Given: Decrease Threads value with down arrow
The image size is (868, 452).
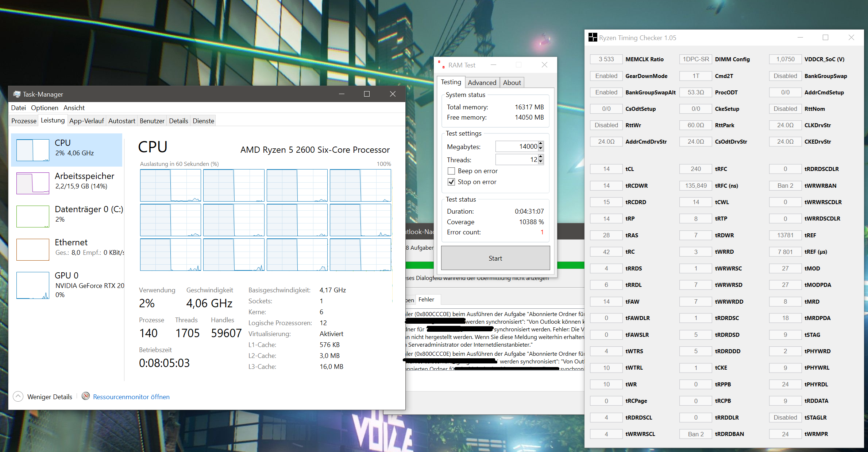Looking at the screenshot, I should pyautogui.click(x=541, y=162).
